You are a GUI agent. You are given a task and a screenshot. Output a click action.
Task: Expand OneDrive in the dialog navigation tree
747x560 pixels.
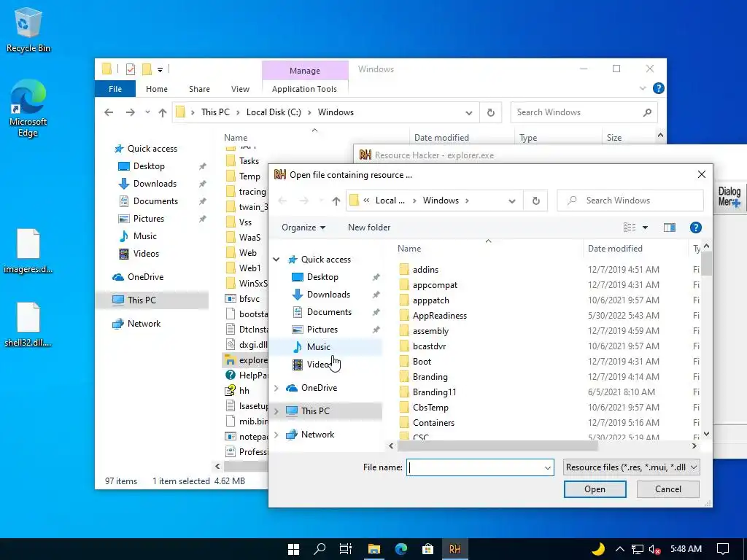(x=276, y=388)
